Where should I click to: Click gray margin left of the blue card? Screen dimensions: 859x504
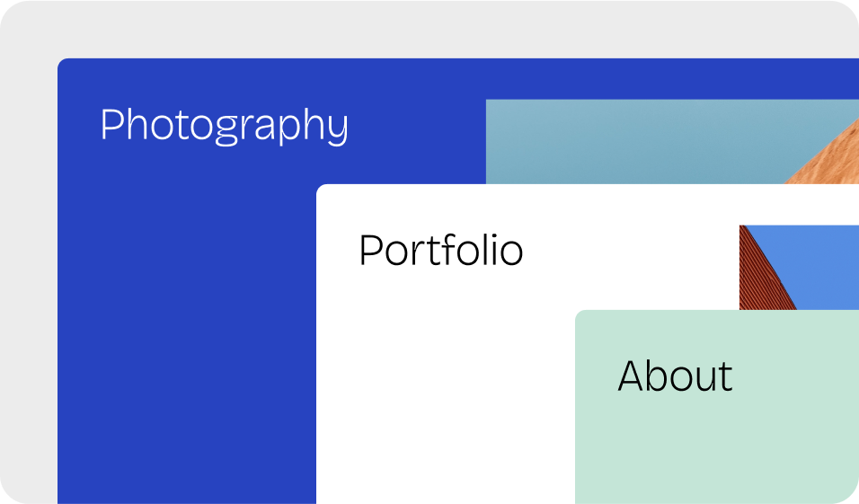tap(29, 270)
